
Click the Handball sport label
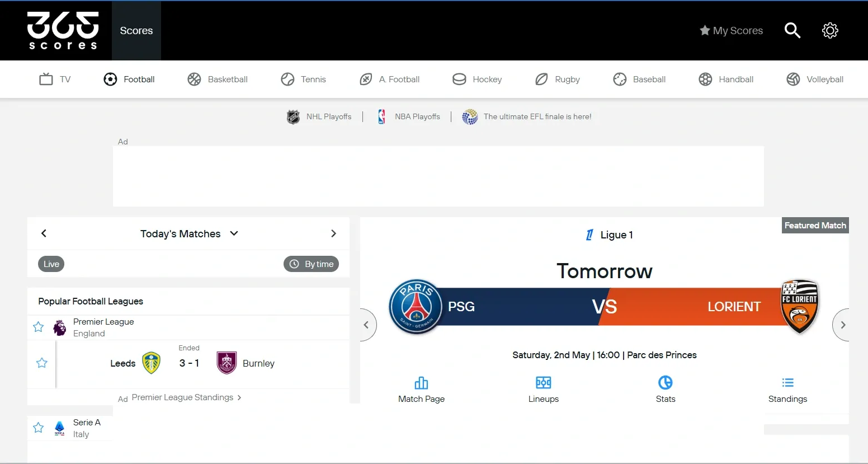pos(736,79)
